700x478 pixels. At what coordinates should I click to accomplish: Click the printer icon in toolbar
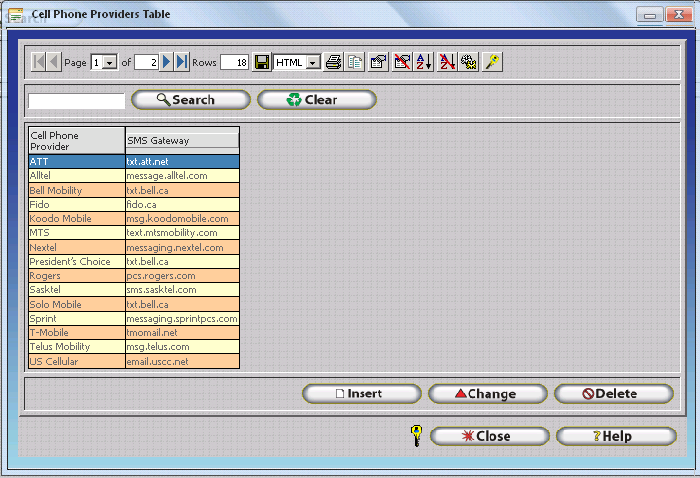coord(333,62)
